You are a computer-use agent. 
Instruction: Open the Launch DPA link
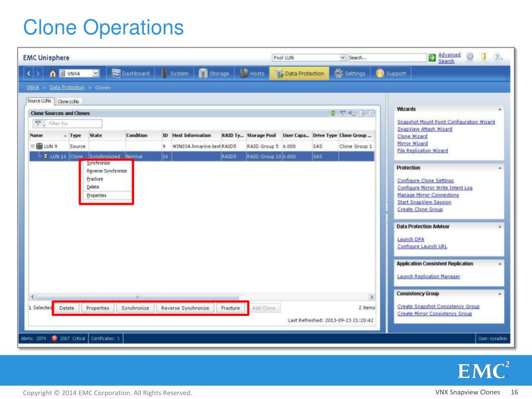pyautogui.click(x=410, y=239)
